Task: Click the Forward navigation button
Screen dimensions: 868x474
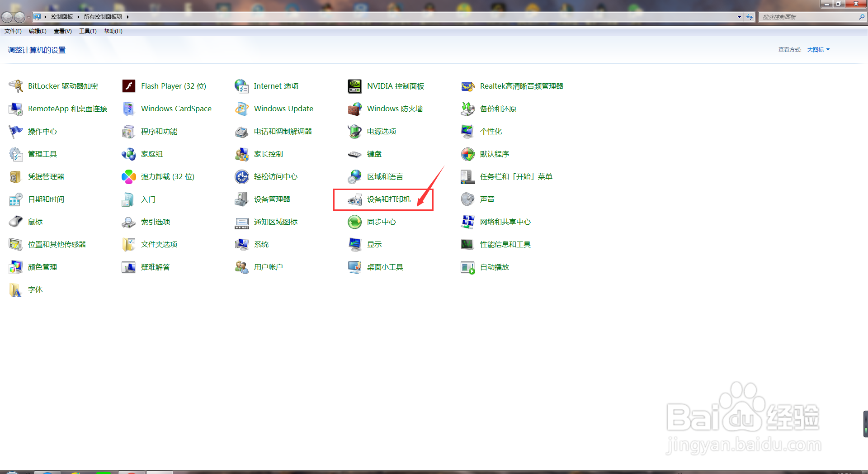Action: [x=19, y=17]
